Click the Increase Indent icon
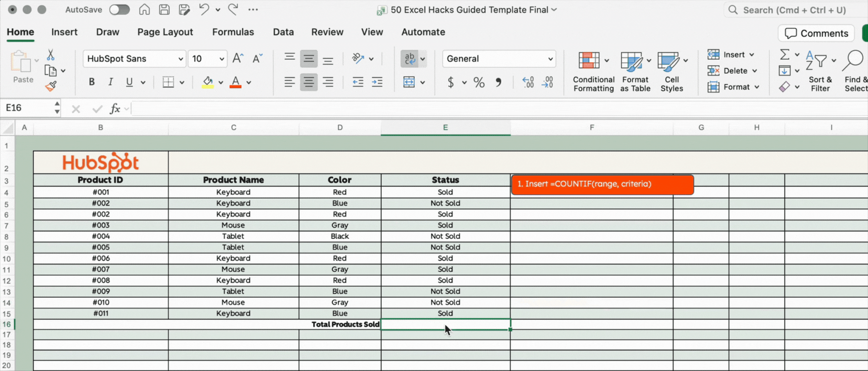The height and width of the screenshot is (371, 868). pos(377,83)
